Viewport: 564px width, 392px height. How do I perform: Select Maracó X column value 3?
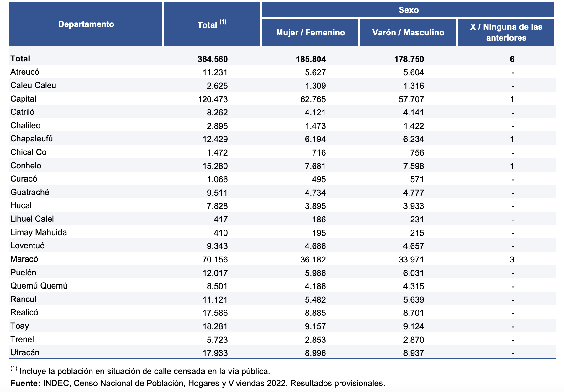(x=512, y=260)
